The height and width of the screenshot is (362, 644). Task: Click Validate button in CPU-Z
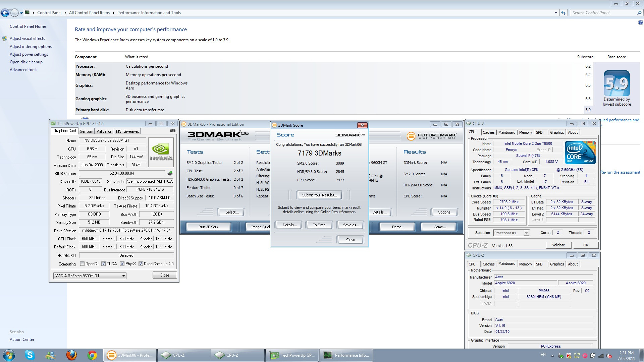click(x=558, y=245)
